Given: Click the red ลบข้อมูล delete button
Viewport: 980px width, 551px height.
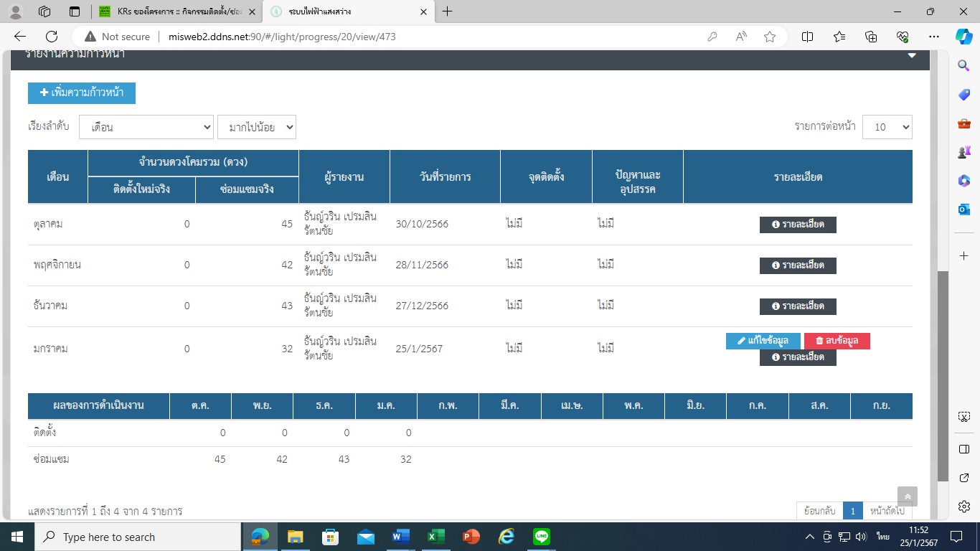Looking at the screenshot, I should pyautogui.click(x=837, y=341).
